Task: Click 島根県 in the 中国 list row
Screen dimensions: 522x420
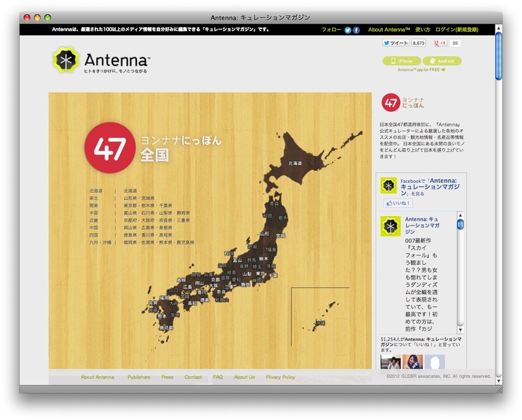Action: (165, 228)
